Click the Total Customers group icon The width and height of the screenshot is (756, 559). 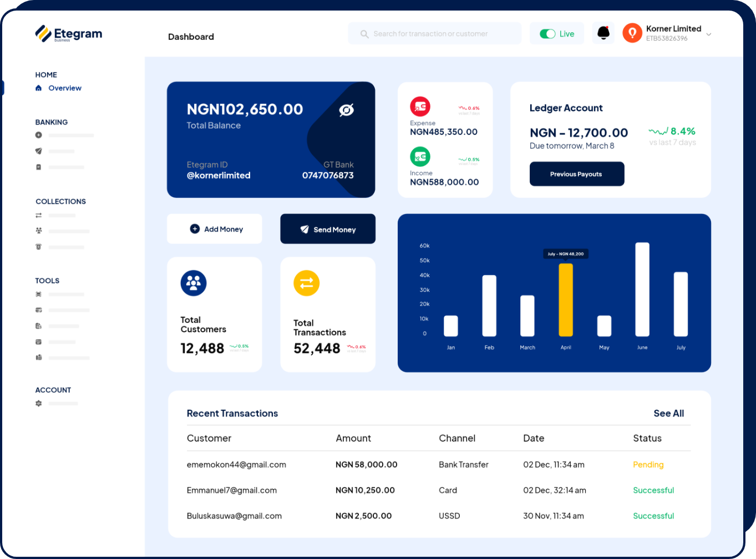193,283
